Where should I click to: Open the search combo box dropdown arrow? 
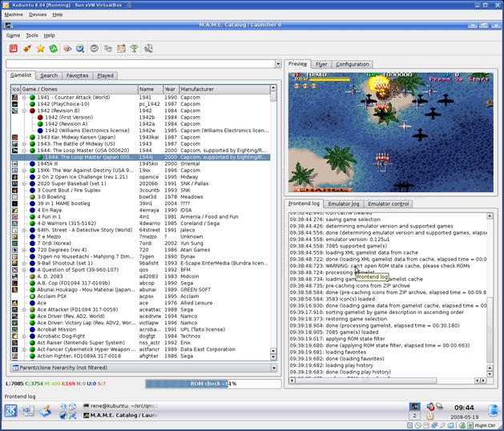point(278,63)
